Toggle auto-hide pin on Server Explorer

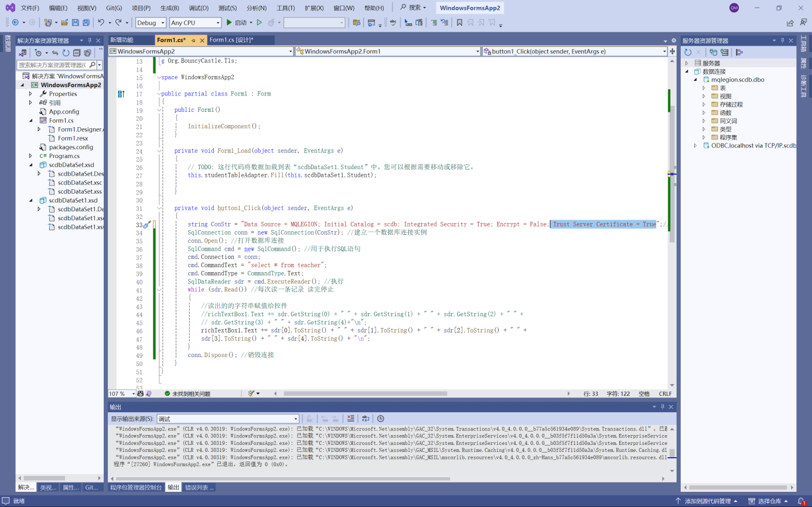pyautogui.click(x=783, y=40)
